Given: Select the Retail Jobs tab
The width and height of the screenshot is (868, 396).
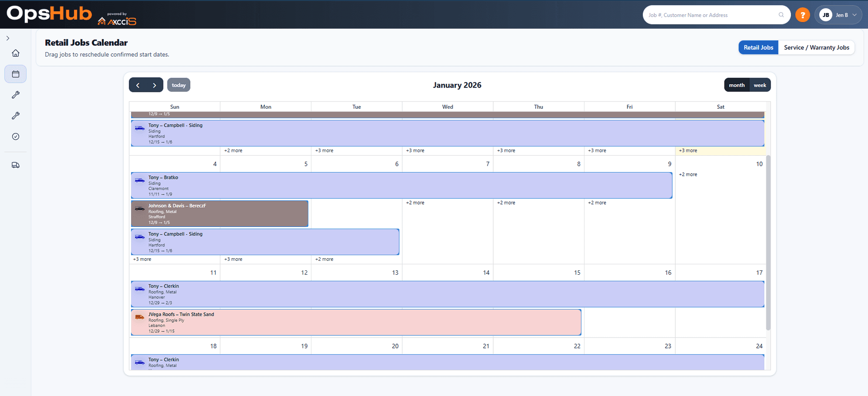Looking at the screenshot, I should (x=758, y=47).
